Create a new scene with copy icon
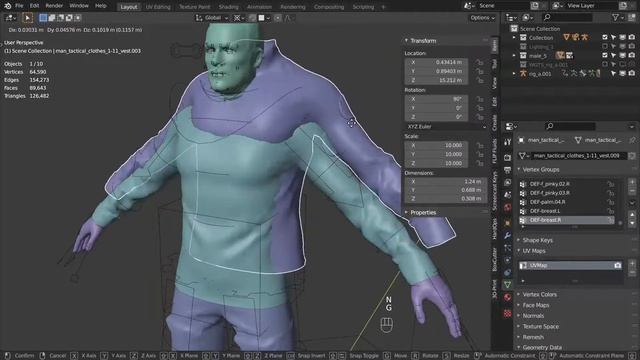 click(534, 6)
